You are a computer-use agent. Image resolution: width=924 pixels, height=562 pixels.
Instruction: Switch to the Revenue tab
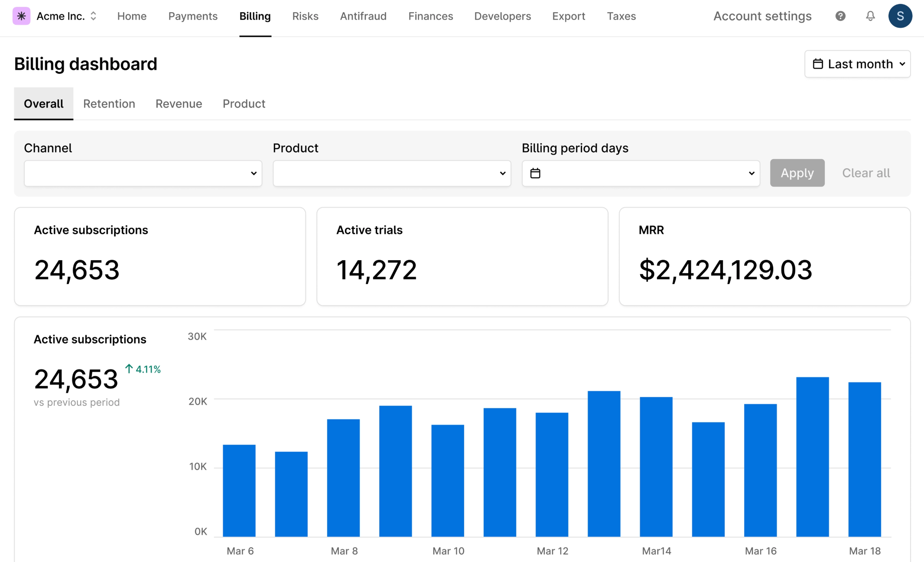click(x=179, y=104)
